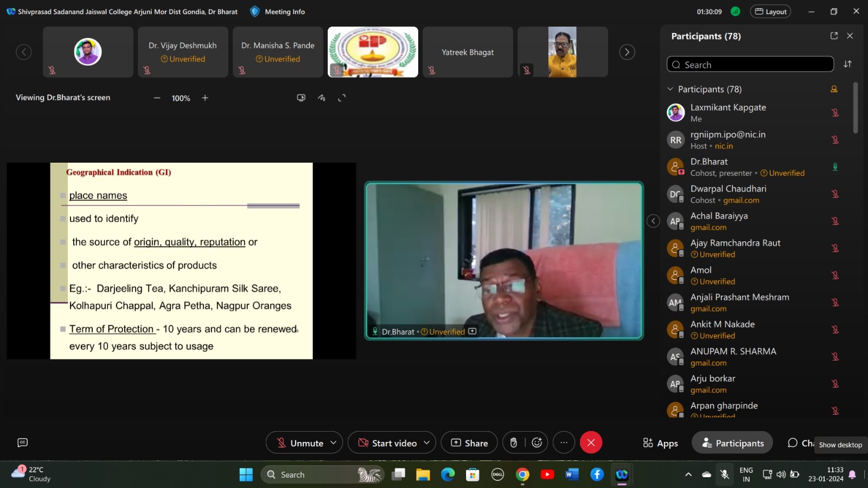Open video options arrow beside Start video
This screenshot has height=488, width=868.
(426, 443)
